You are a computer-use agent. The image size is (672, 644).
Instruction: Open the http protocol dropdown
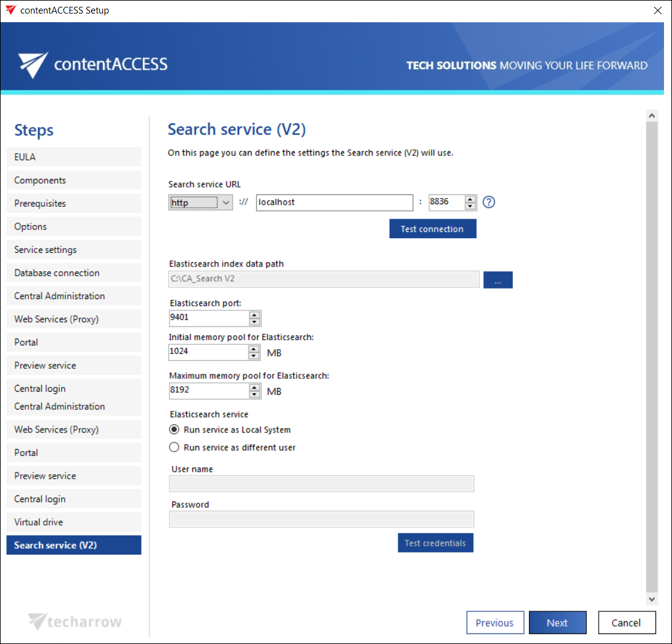[200, 202]
